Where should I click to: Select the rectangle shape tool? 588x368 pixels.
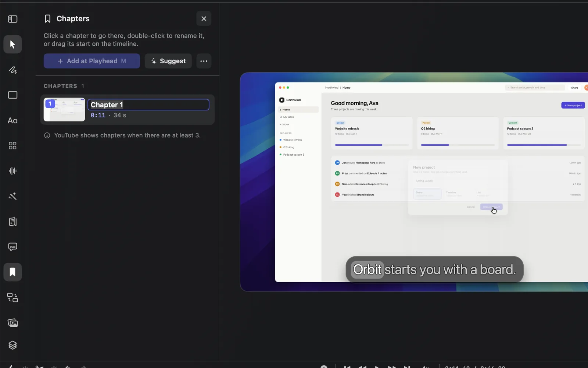(12, 95)
